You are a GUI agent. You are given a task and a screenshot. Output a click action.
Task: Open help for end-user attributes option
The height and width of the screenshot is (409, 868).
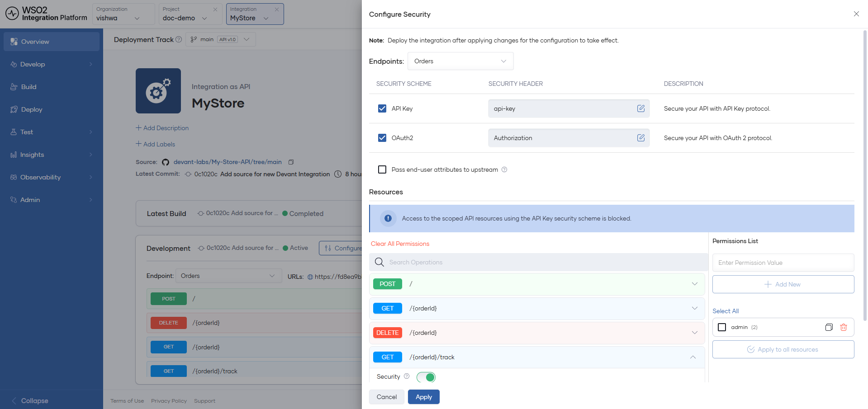coord(504,169)
